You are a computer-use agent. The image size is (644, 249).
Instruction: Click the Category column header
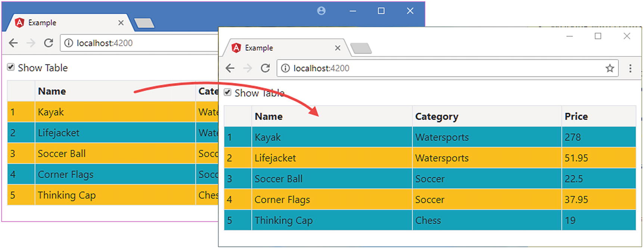click(x=436, y=116)
